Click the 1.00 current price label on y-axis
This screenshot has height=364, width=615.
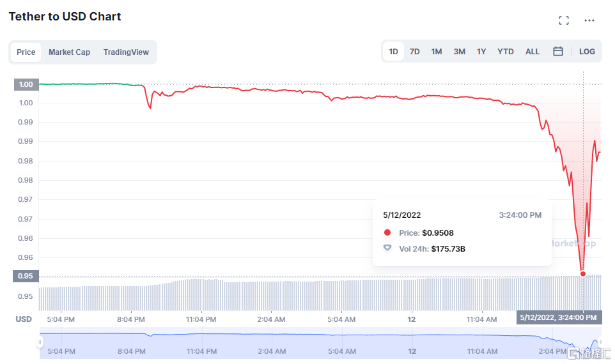coord(26,84)
